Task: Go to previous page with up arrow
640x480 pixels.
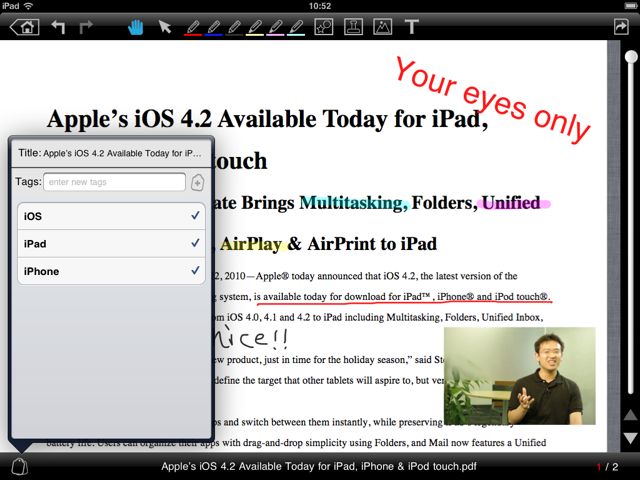Action: (x=630, y=415)
